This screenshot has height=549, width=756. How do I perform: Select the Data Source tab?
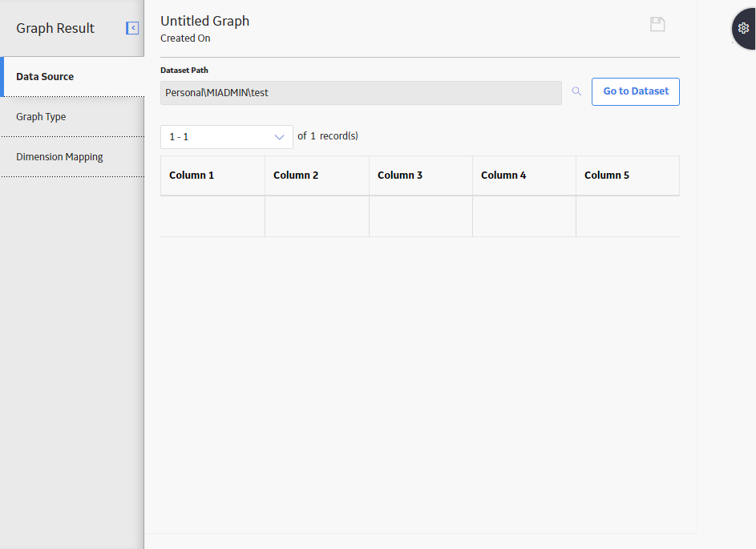tap(73, 77)
